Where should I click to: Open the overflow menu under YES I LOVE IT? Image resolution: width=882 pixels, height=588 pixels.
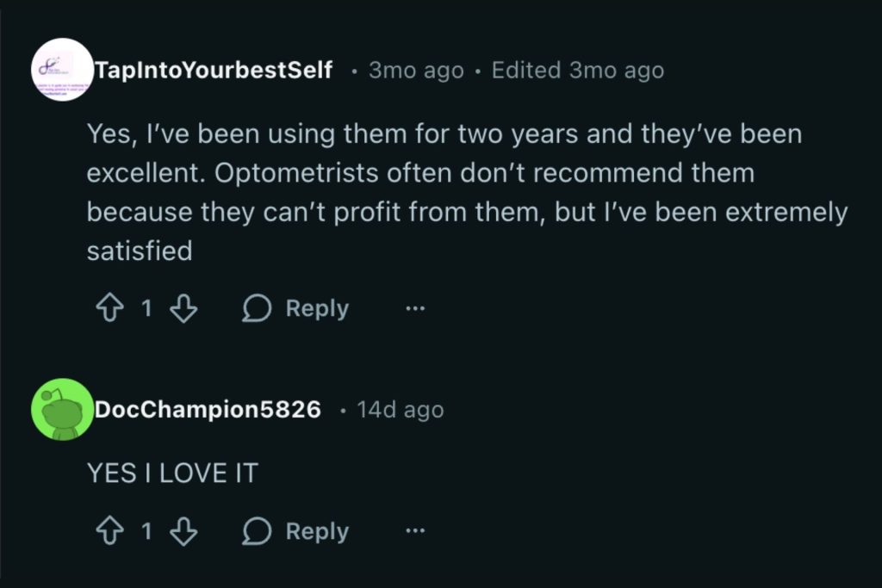(415, 530)
